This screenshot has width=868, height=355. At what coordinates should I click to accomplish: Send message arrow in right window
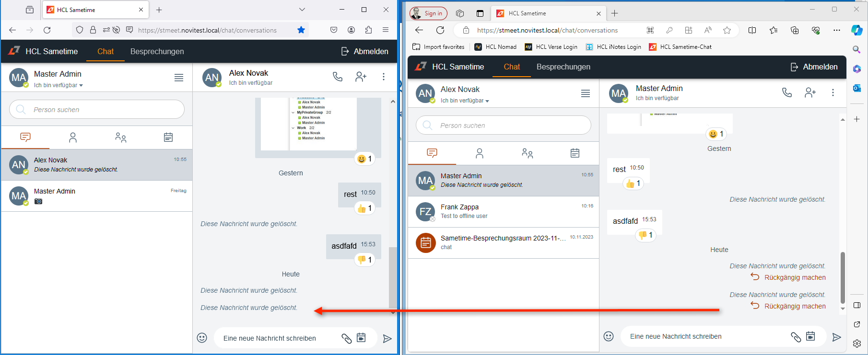(837, 337)
